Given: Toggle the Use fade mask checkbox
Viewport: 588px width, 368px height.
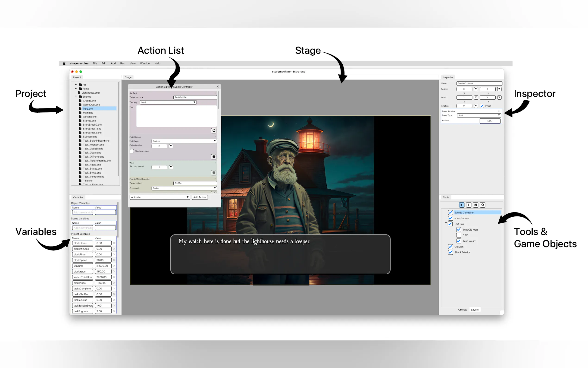Looking at the screenshot, I should (132, 151).
